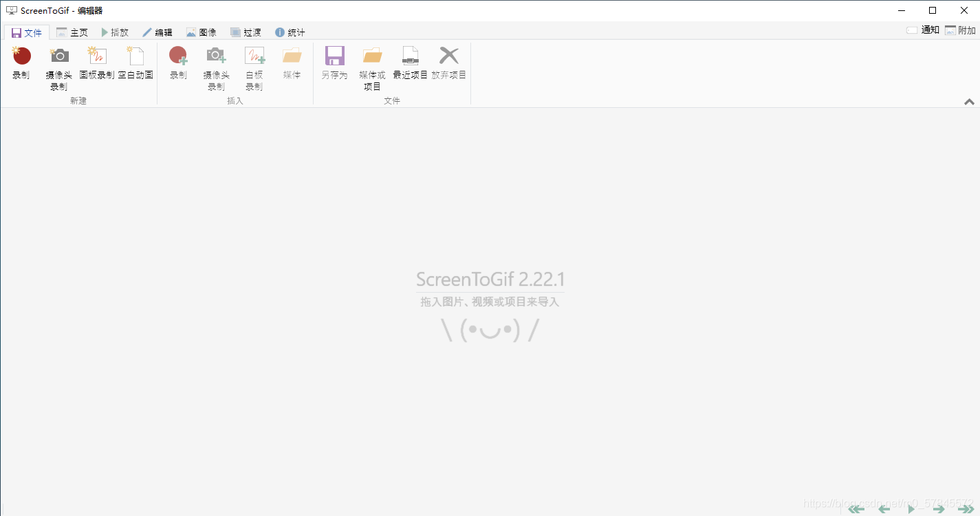Open the 编辑 ribbon tab
The width and height of the screenshot is (980, 516).
tap(157, 32)
